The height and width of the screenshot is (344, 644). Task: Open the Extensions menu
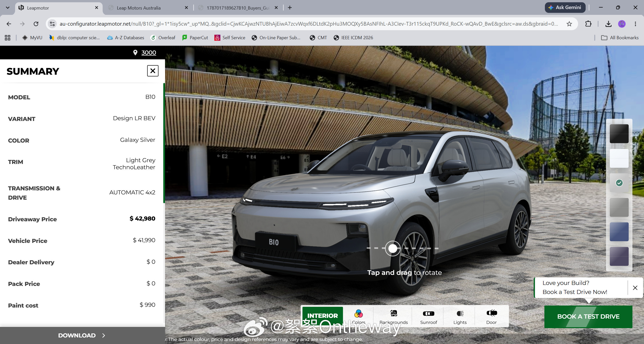588,24
